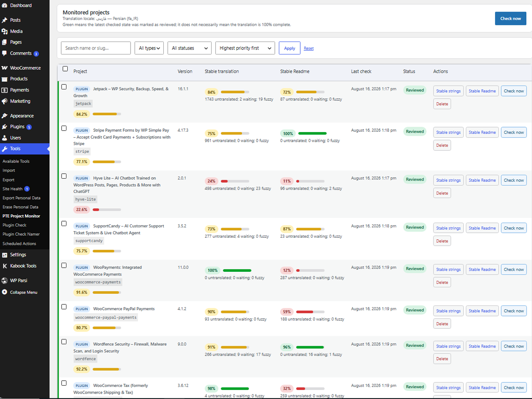Open Available Tools submenu item
The width and height of the screenshot is (532, 399).
pyautogui.click(x=16, y=161)
